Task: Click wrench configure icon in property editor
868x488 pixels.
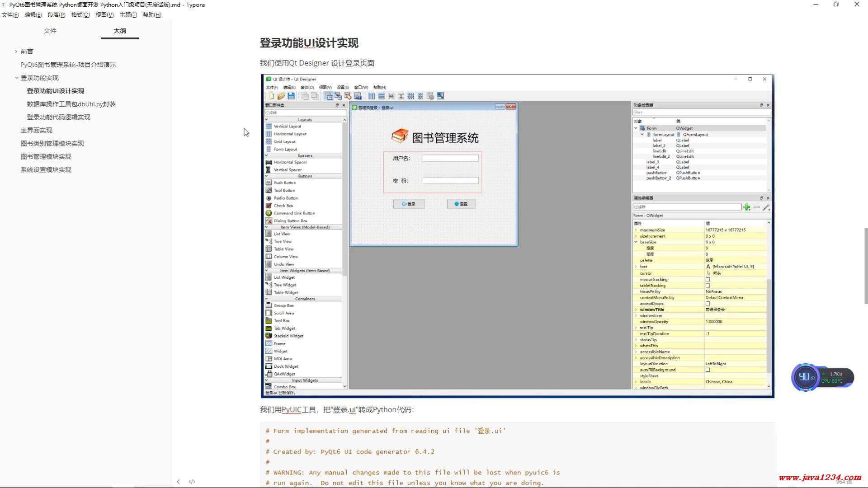Action: (766, 207)
